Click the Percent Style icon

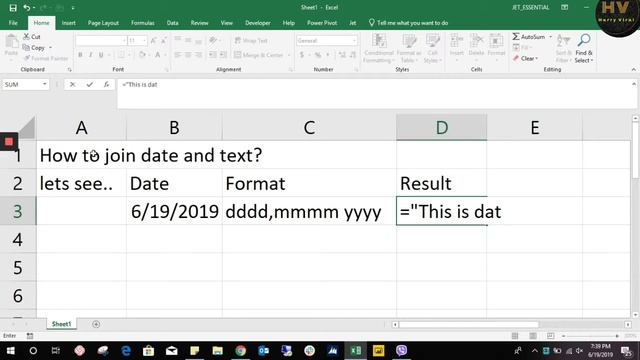[x=318, y=55]
